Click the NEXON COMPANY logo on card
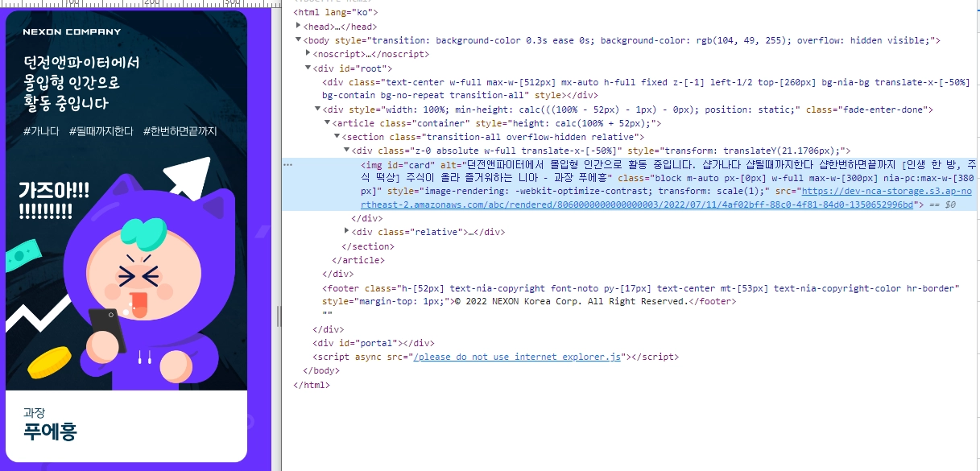 click(72, 32)
